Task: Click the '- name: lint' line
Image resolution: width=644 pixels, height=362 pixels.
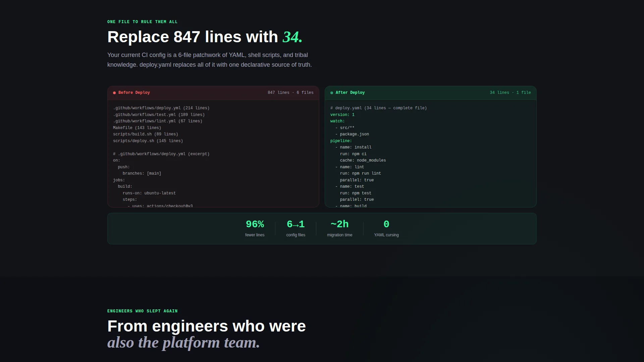Action: click(x=350, y=167)
